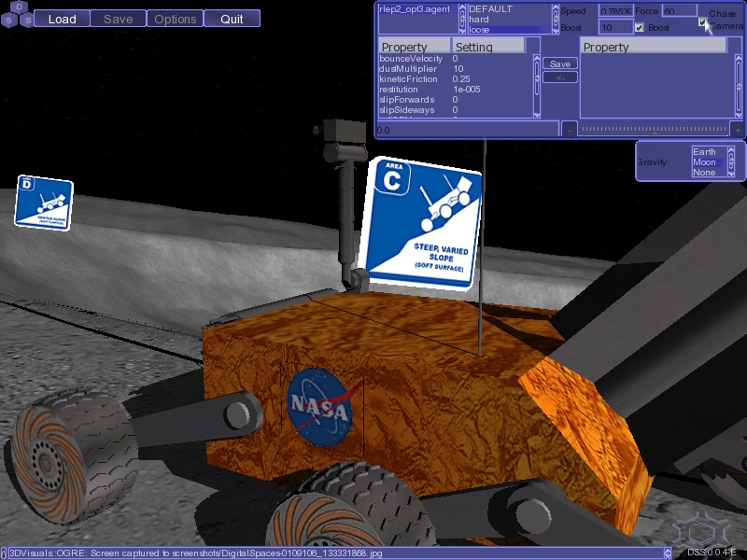Click up arrow of left property list scrollbar
The height and width of the screenshot is (560, 747).
coord(537,58)
